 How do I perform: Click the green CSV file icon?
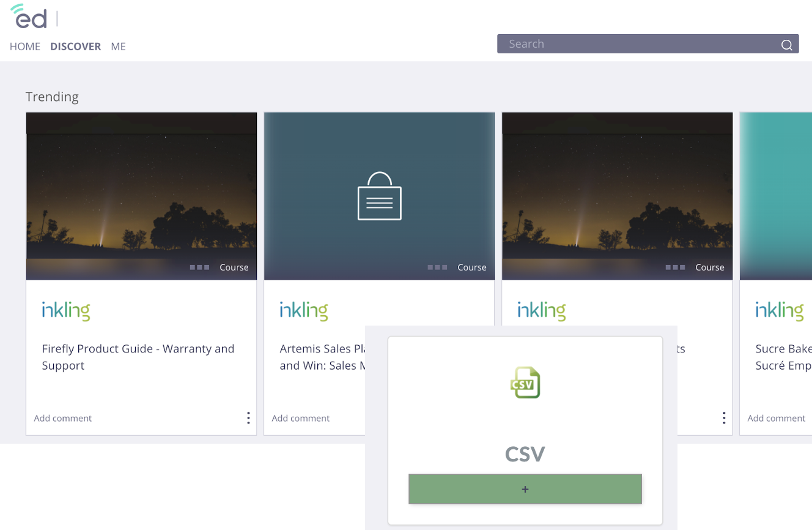tap(525, 383)
